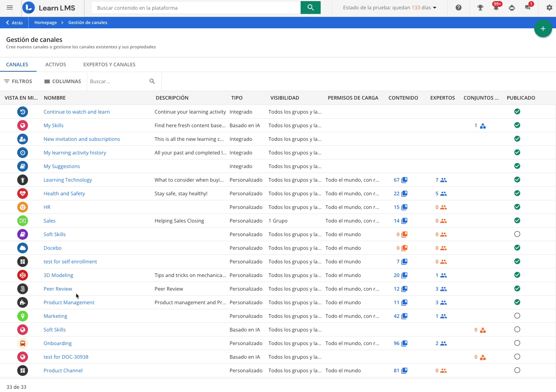Image resolution: width=556 pixels, height=392 pixels.
Task: Sort by CONTENIDO column header
Action: (x=403, y=98)
